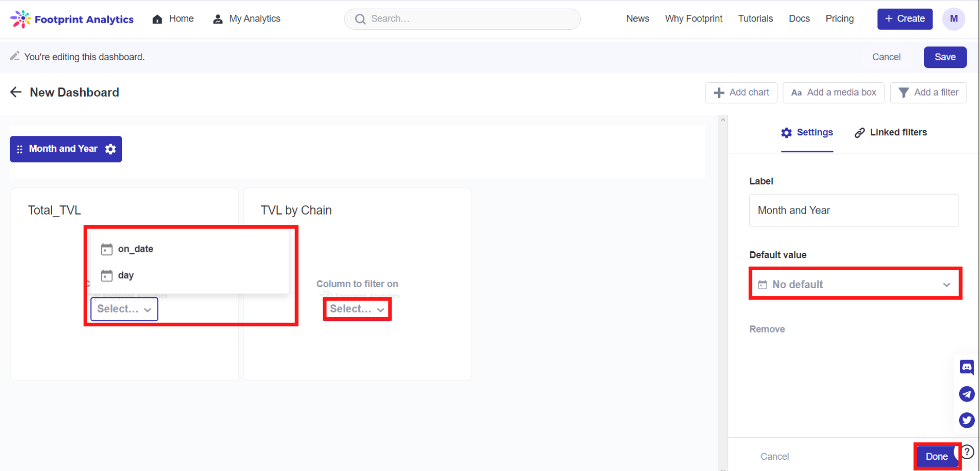The image size is (980, 471).
Task: Switch to the Settings tab
Action: [x=807, y=133]
